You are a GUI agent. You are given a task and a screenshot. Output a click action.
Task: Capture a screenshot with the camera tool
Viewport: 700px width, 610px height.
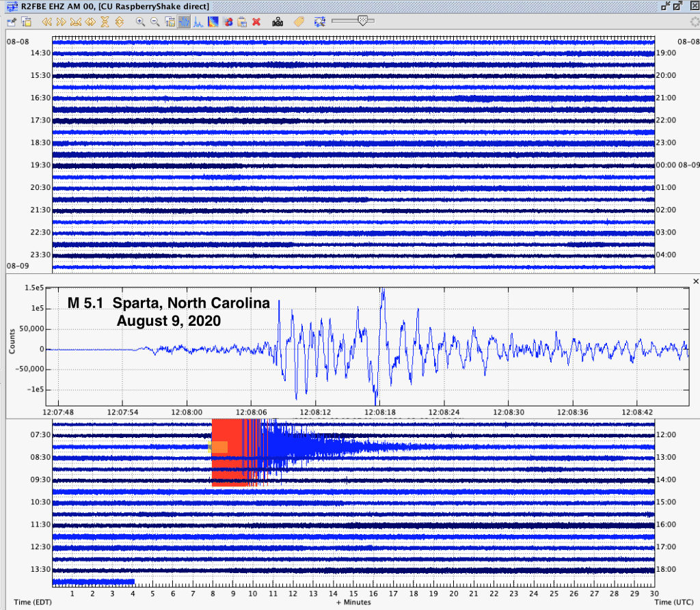(x=279, y=21)
